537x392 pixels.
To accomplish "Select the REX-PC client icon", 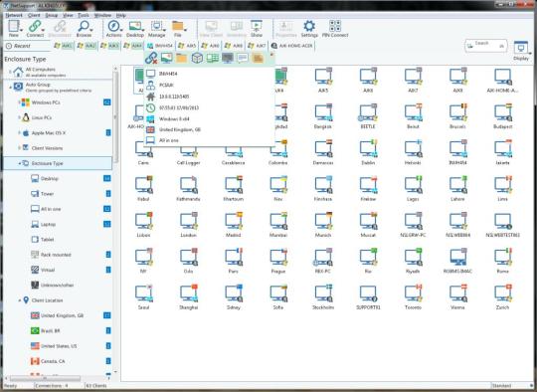I will tap(323, 258).
